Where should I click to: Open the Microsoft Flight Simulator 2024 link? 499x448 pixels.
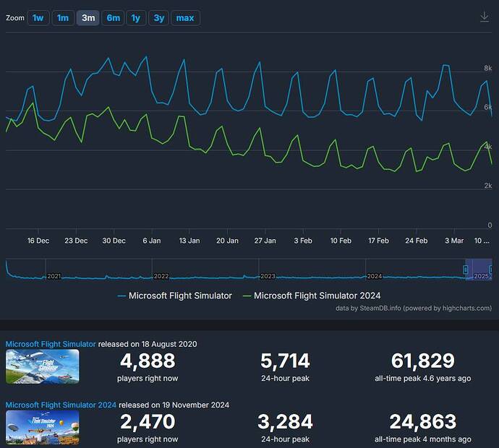coord(61,405)
